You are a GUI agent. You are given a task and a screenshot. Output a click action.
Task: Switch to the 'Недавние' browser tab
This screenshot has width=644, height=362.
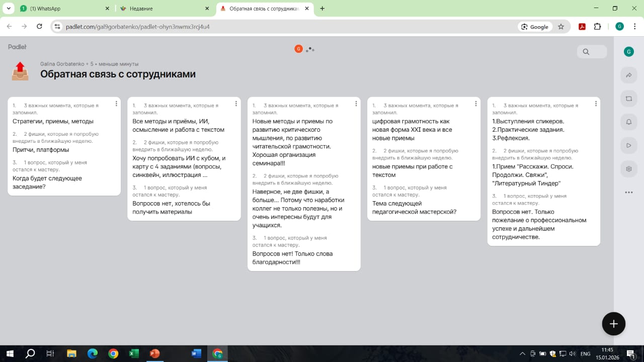click(164, 9)
